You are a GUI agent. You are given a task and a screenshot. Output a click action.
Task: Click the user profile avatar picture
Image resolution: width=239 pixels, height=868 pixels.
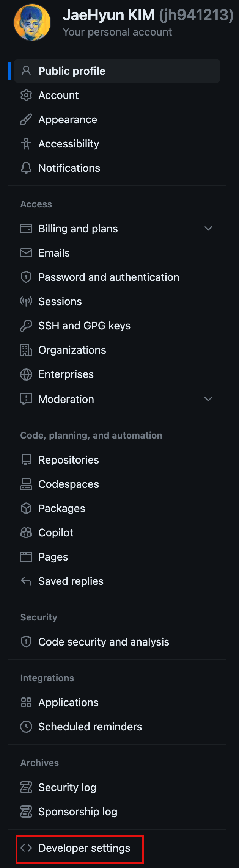[32, 22]
